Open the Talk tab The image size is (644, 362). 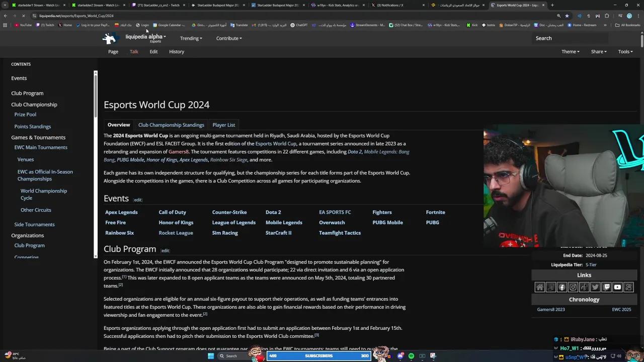tap(134, 51)
